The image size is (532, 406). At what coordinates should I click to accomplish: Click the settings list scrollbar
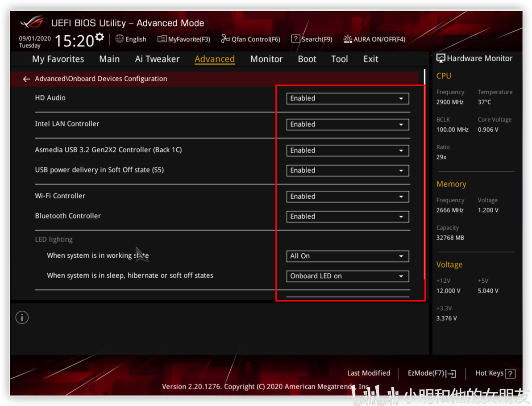tap(424, 175)
